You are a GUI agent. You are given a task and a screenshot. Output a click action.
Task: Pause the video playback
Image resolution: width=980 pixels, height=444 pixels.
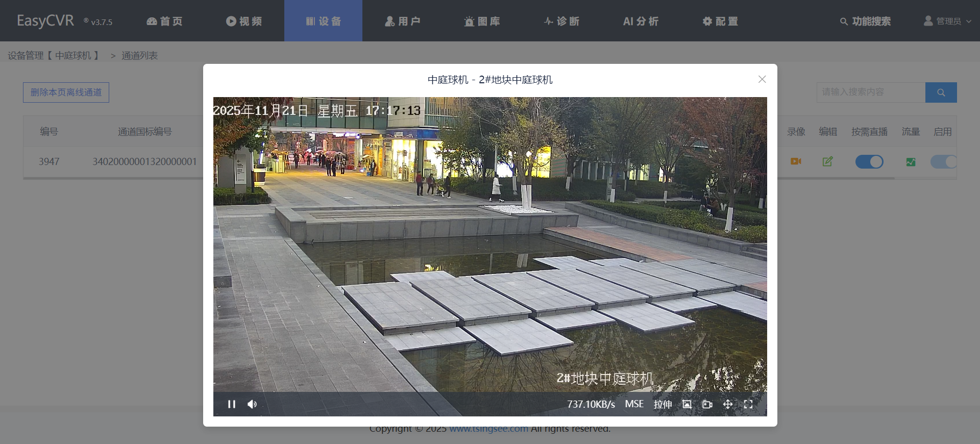point(232,404)
